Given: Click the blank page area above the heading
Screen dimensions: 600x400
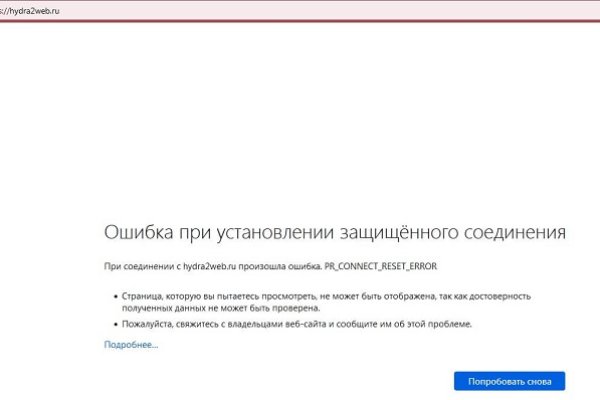Looking at the screenshot, I should (300, 120).
